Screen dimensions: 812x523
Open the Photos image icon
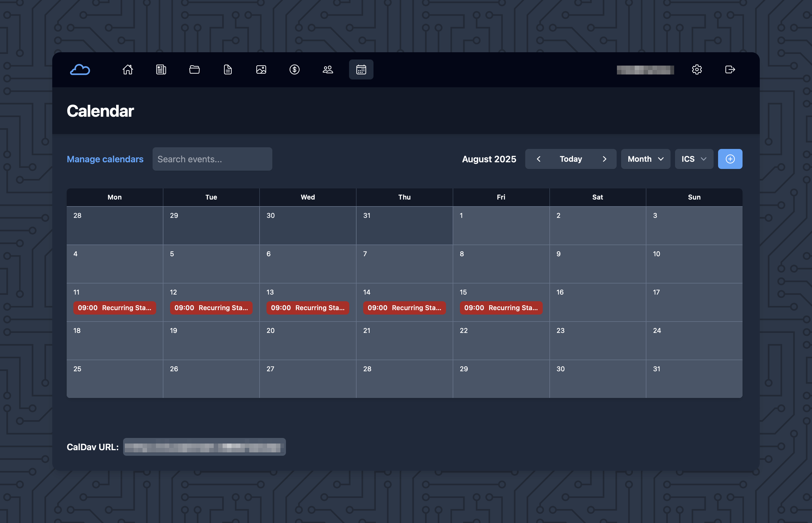261,70
